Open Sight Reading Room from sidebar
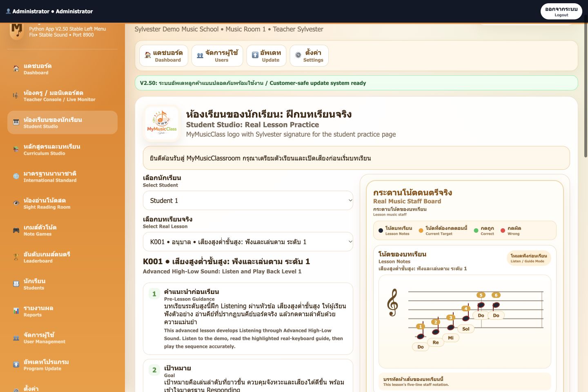Viewport: 588px width, 392px height. tap(62, 203)
